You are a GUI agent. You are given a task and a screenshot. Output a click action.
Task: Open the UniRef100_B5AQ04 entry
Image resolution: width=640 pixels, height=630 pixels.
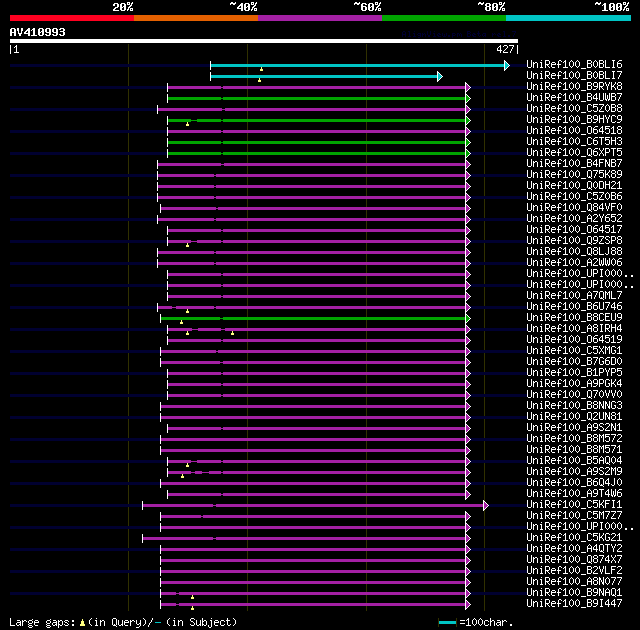coord(574,461)
